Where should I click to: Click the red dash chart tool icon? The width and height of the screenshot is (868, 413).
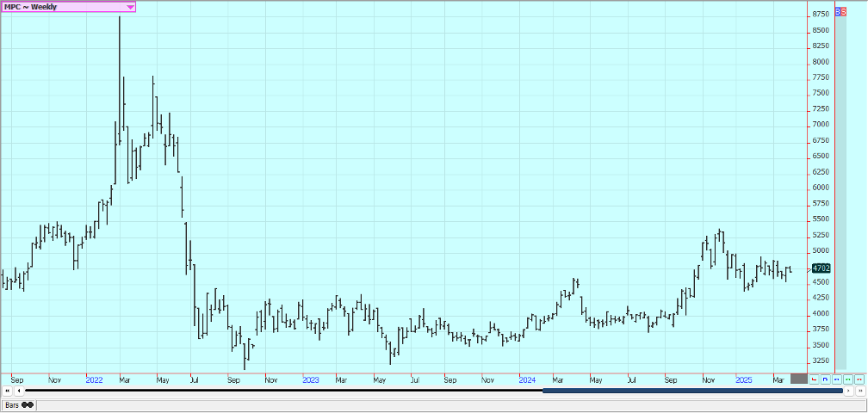[859, 379]
